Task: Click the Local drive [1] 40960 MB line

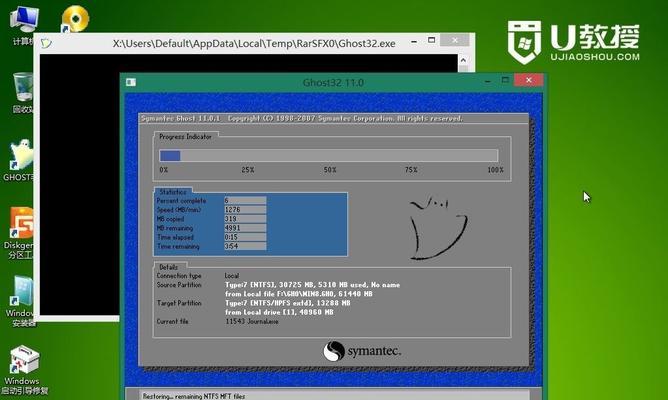Action: coord(279,312)
